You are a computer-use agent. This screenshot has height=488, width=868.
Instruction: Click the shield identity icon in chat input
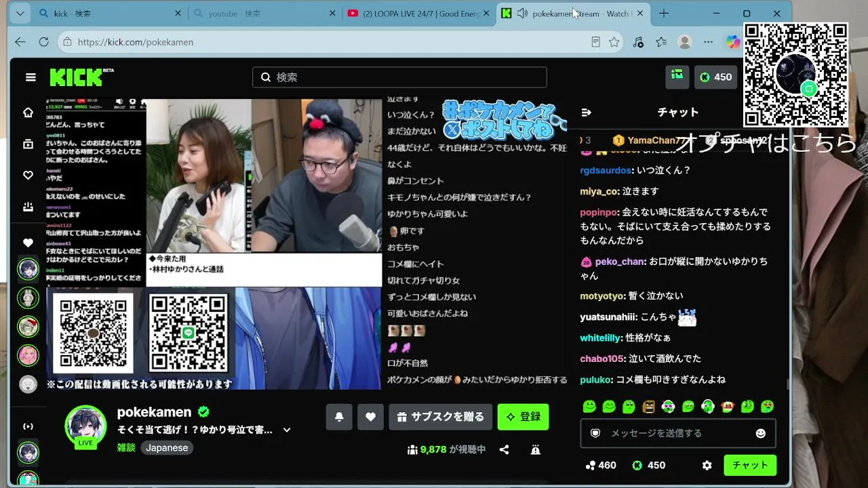pos(595,433)
